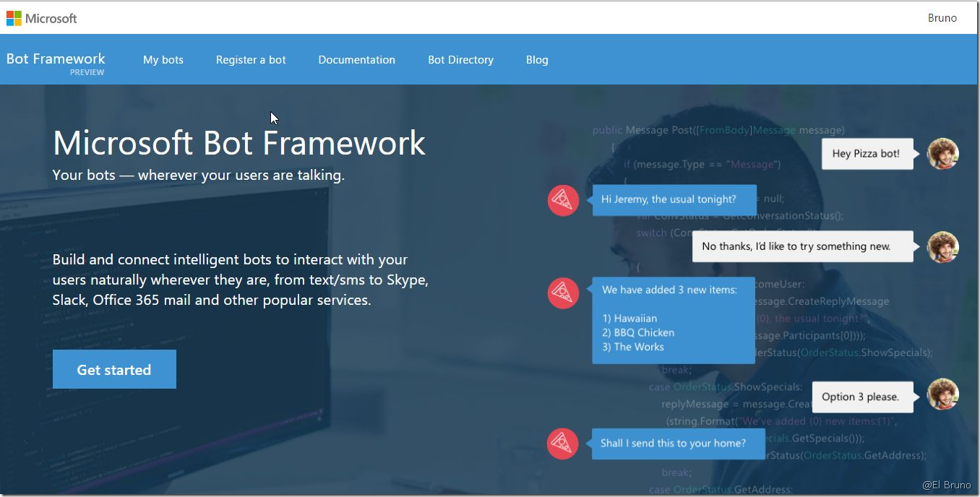Screen dimensions: 980x497
Task: Click the "We have added 3 new items" bubble
Action: point(672,319)
